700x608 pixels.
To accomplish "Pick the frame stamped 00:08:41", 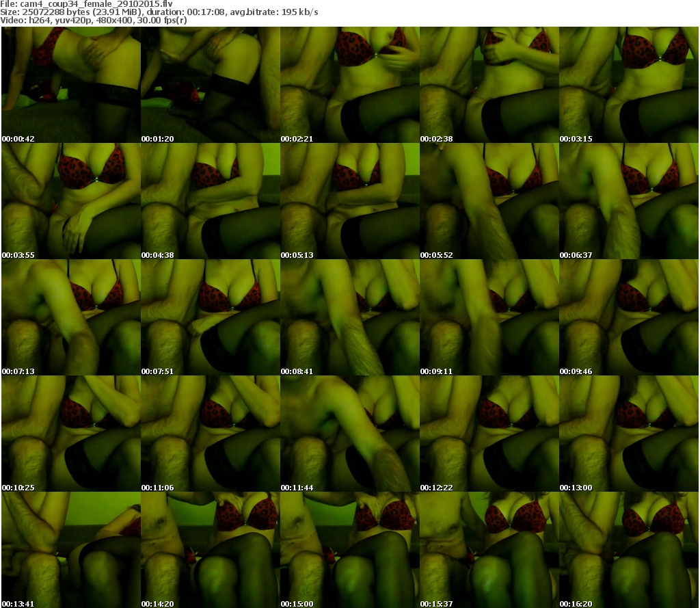I will point(350,317).
